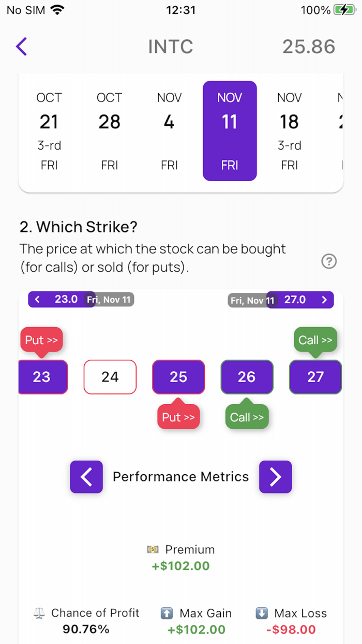The width and height of the screenshot is (362, 644).
Task: Click the Max Gain up-arrow icon
Action: click(167, 613)
